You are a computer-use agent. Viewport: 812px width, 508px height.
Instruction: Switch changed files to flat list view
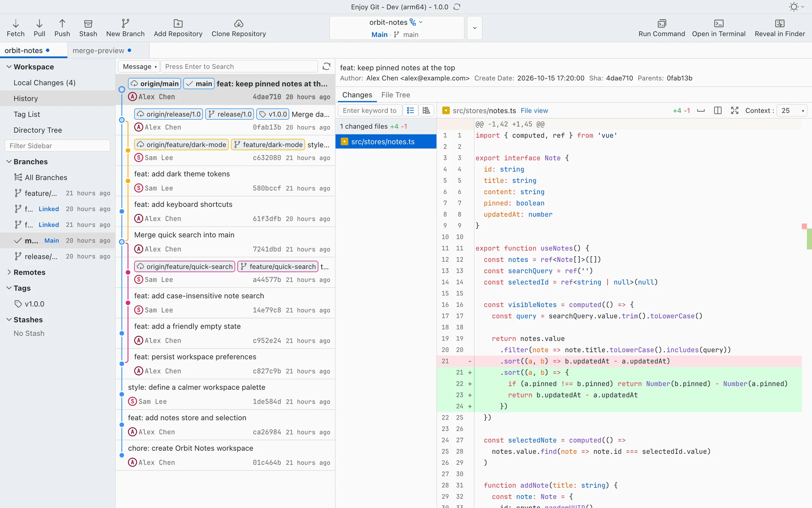coord(411,111)
